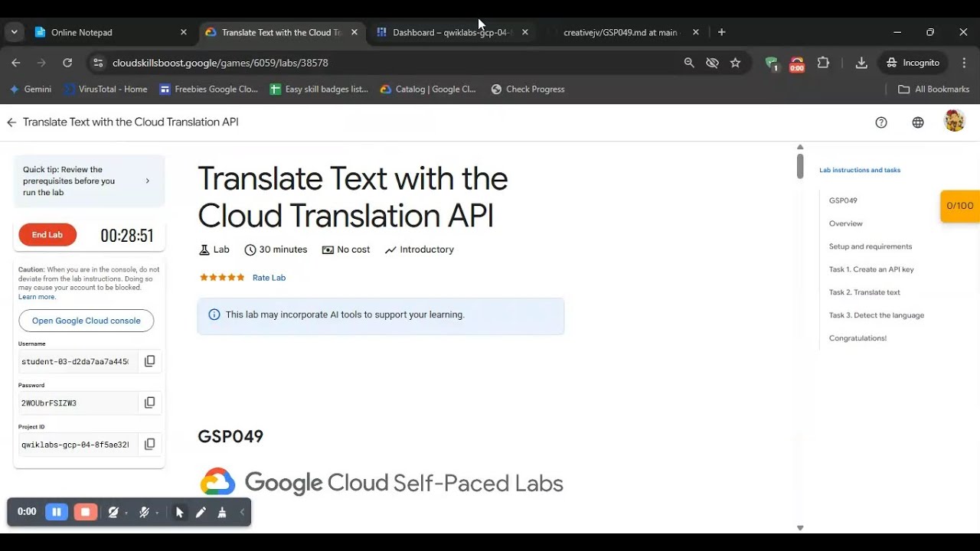The image size is (980, 551).
Task: Reload the page
Action: click(67, 63)
